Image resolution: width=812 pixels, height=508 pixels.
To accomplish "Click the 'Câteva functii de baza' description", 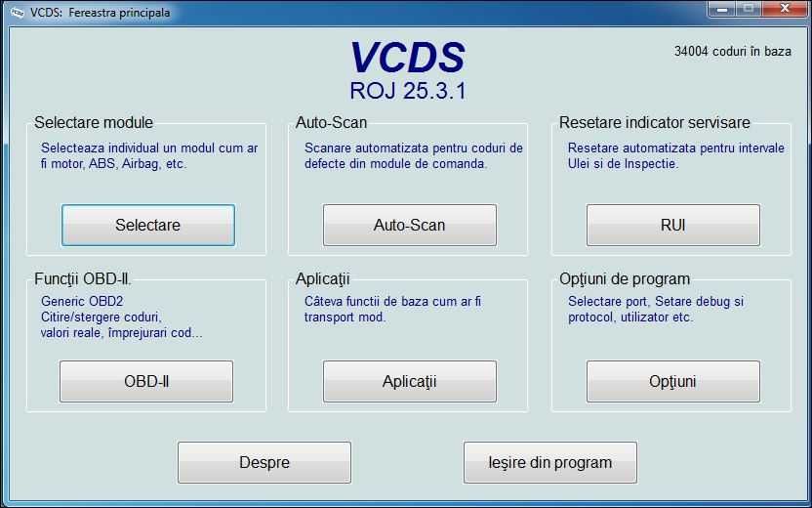I will pos(392,309).
